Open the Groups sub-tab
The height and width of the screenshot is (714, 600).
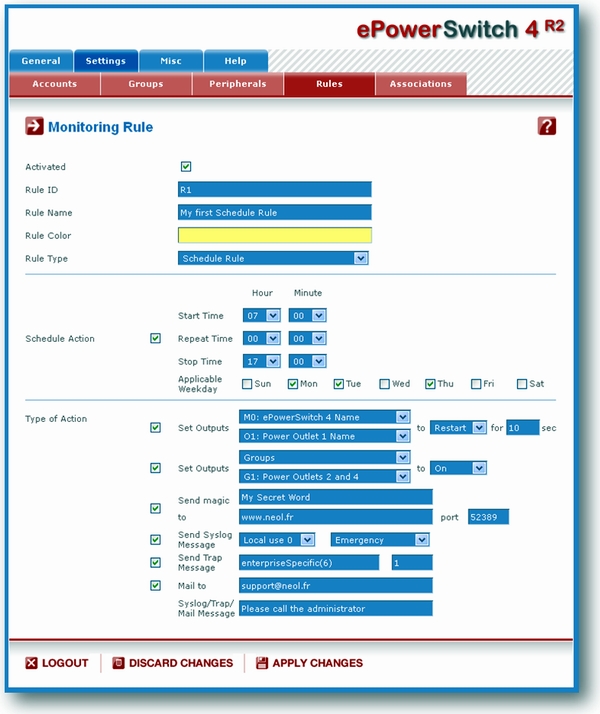click(146, 84)
